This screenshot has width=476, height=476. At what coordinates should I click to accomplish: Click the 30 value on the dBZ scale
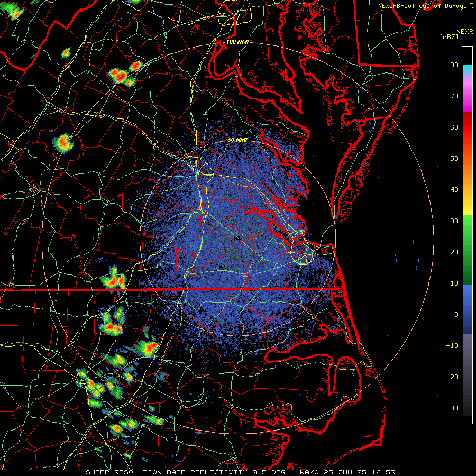click(x=454, y=221)
